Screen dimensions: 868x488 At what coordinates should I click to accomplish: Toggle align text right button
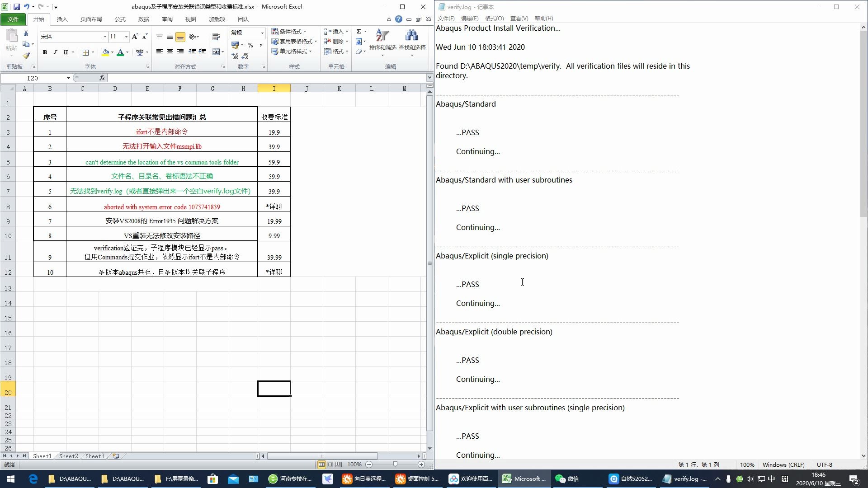coord(180,52)
